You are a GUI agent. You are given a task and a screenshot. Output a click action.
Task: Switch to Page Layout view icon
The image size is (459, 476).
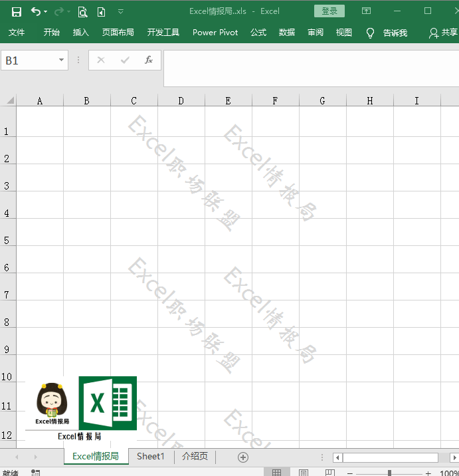coord(304,473)
